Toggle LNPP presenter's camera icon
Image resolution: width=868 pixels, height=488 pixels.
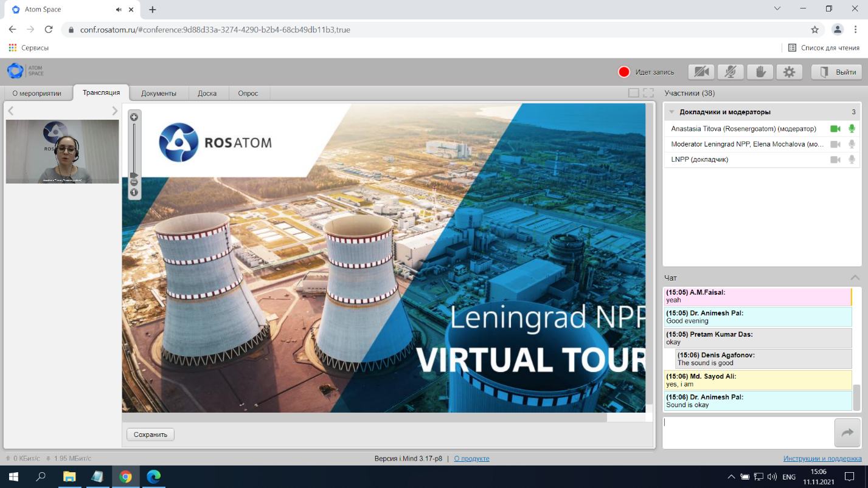click(835, 159)
